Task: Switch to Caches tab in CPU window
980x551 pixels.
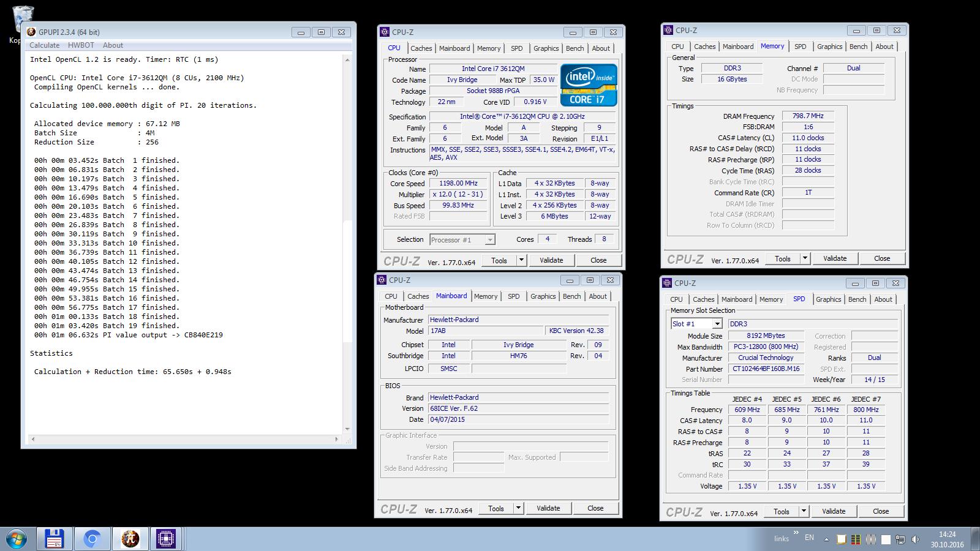Action: [421, 48]
